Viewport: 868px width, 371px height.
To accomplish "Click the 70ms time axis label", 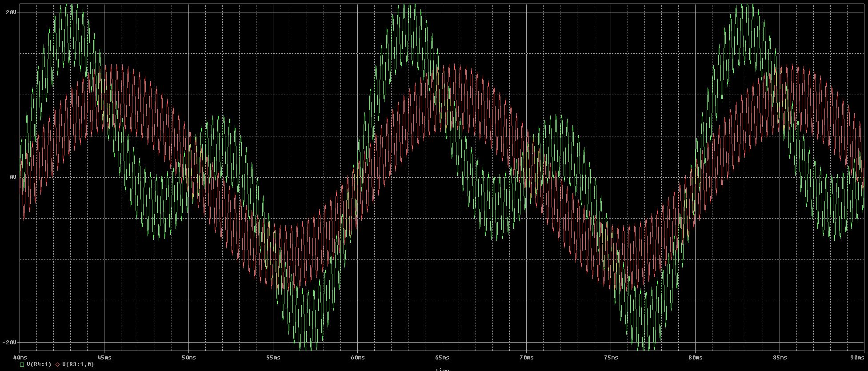I will [x=526, y=357].
